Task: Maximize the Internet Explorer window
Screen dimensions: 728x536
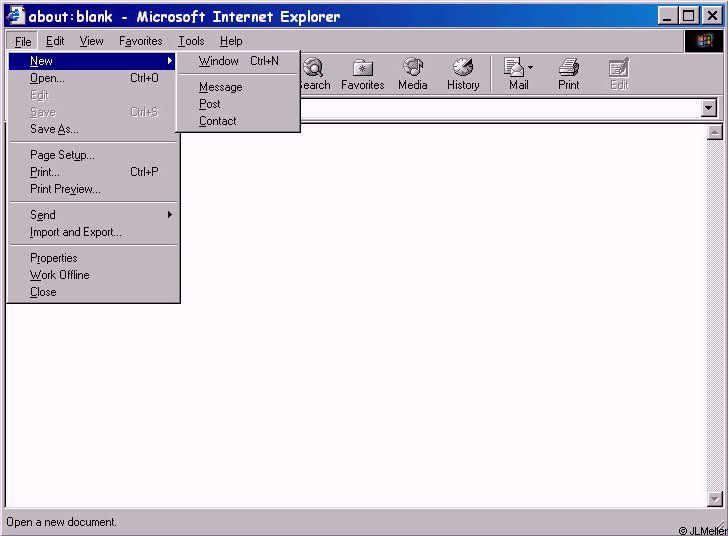Action: [689, 16]
